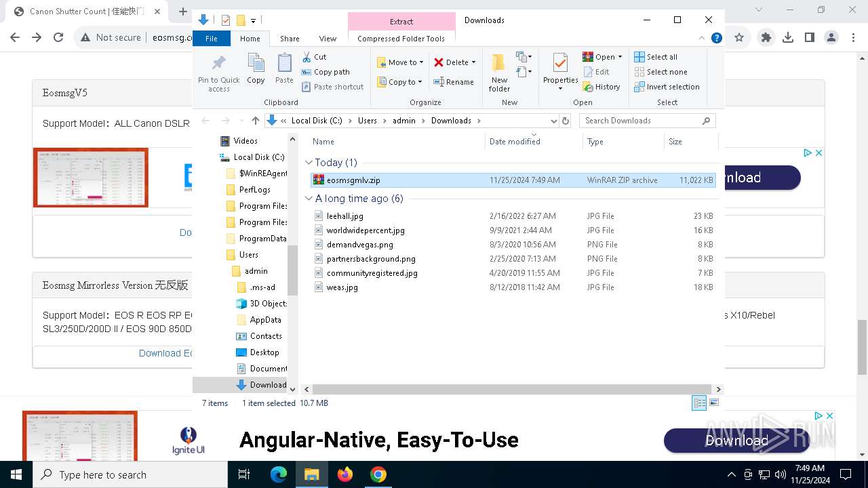The image size is (868, 488).
Task: Open Microsoft Edge from the taskbar
Action: 279,474
